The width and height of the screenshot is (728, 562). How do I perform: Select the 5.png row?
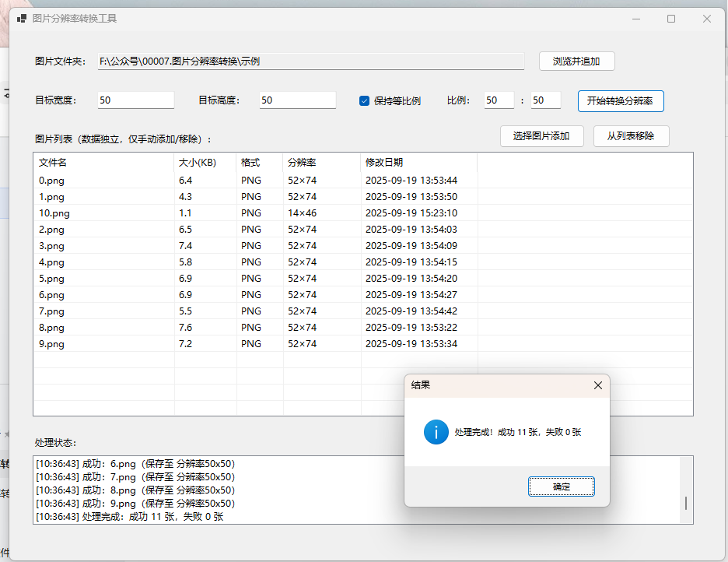point(363,278)
